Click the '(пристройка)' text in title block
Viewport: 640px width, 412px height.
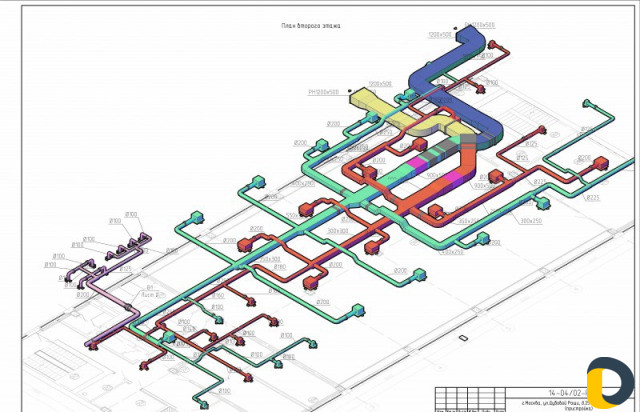(x=578, y=408)
